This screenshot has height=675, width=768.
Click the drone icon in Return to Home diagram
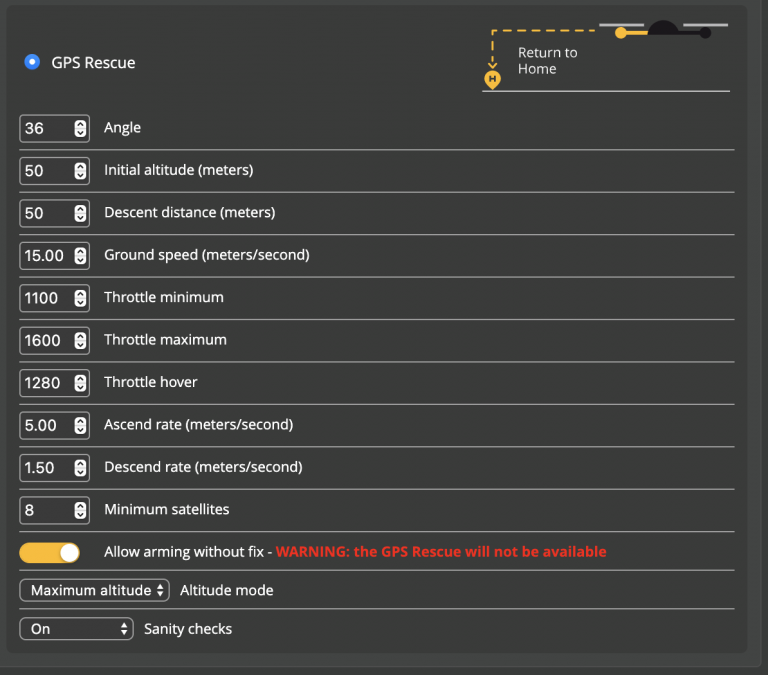663,29
